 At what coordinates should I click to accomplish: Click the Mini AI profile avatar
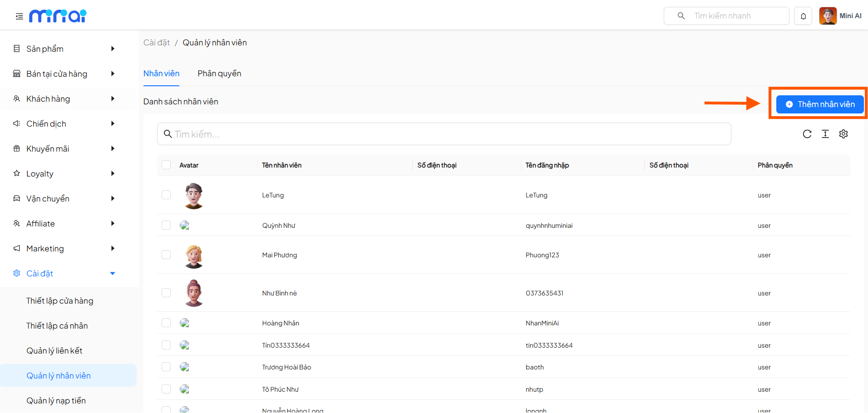coord(828,16)
